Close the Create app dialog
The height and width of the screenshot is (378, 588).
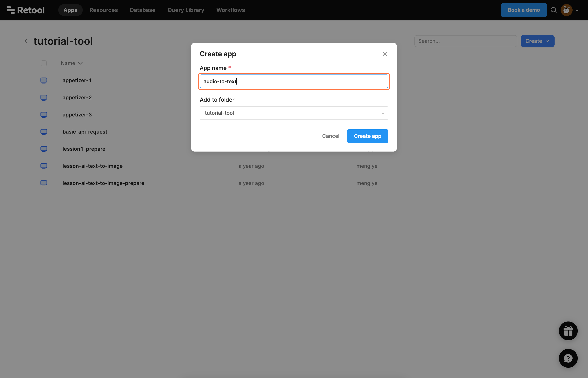[x=385, y=54]
